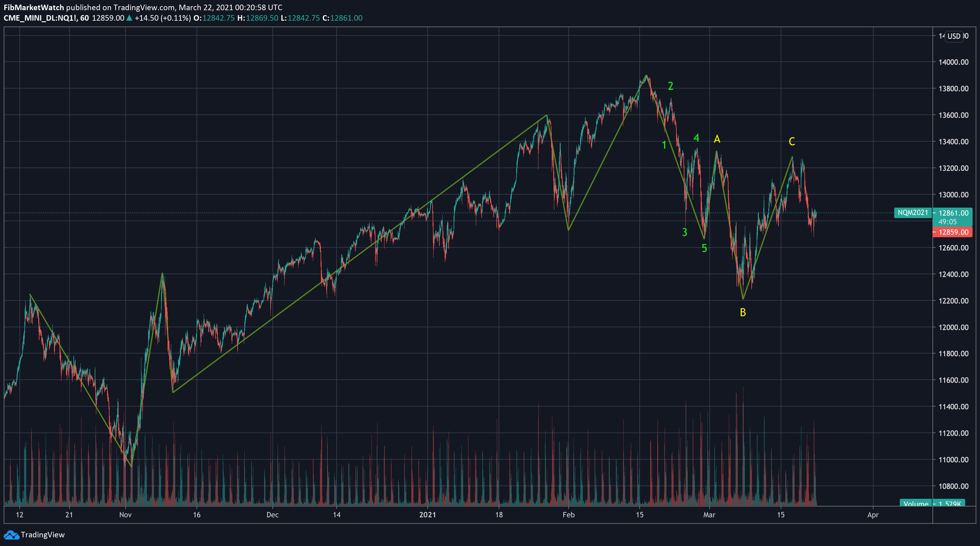Click the high value H:12869.50
The height and width of the screenshot is (546, 980).
pyautogui.click(x=258, y=18)
